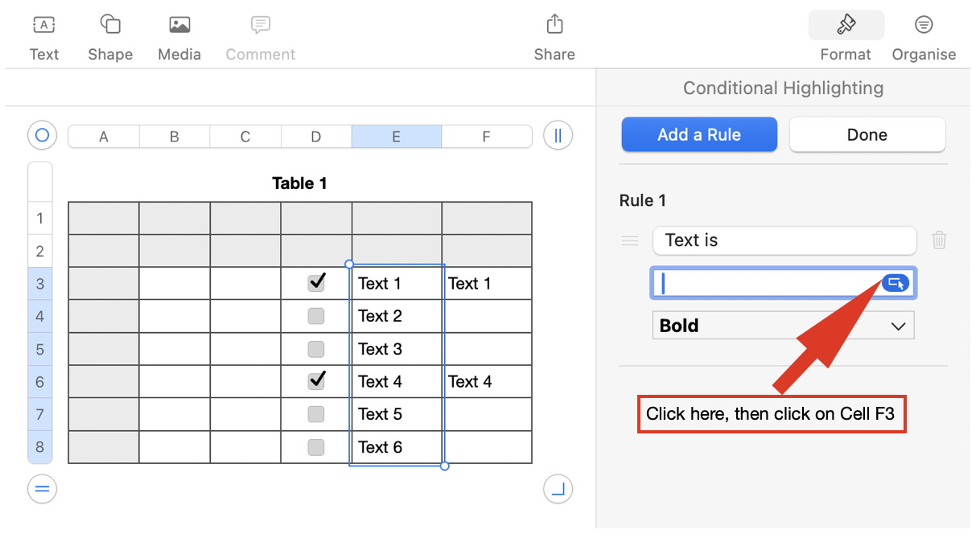Viewport: 980px width, 550px height.
Task: Click cell F3 containing Text 1
Action: point(486,283)
